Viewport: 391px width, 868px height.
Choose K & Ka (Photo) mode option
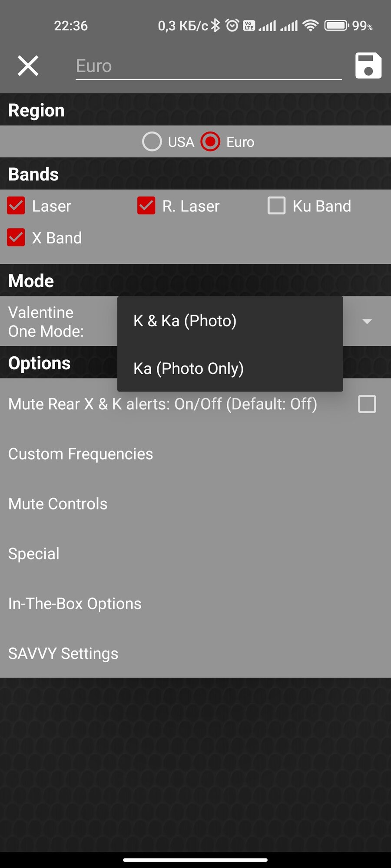coord(185,321)
